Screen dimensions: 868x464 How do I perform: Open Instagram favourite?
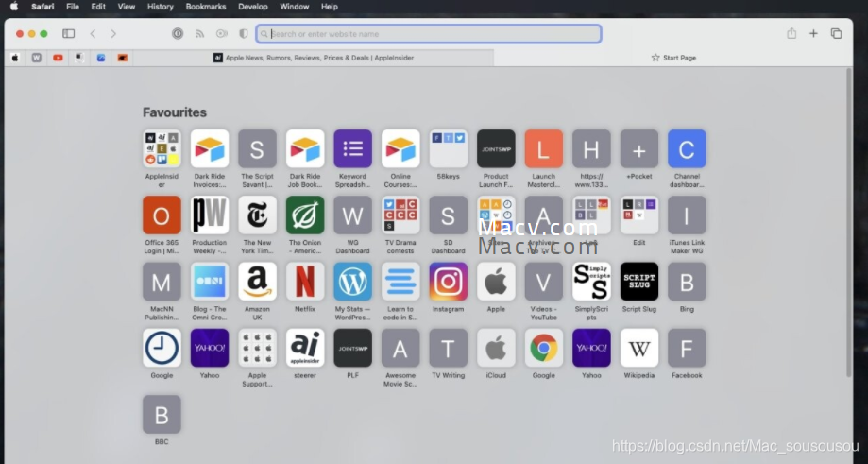pos(449,282)
